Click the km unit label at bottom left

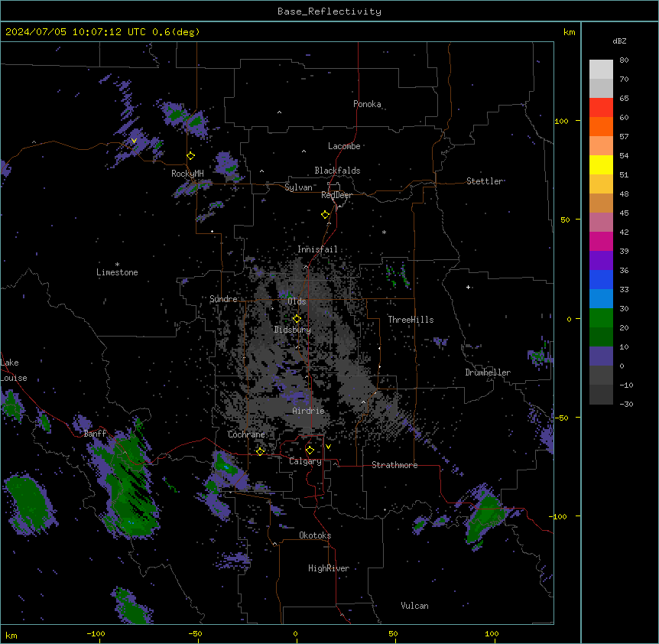click(11, 635)
